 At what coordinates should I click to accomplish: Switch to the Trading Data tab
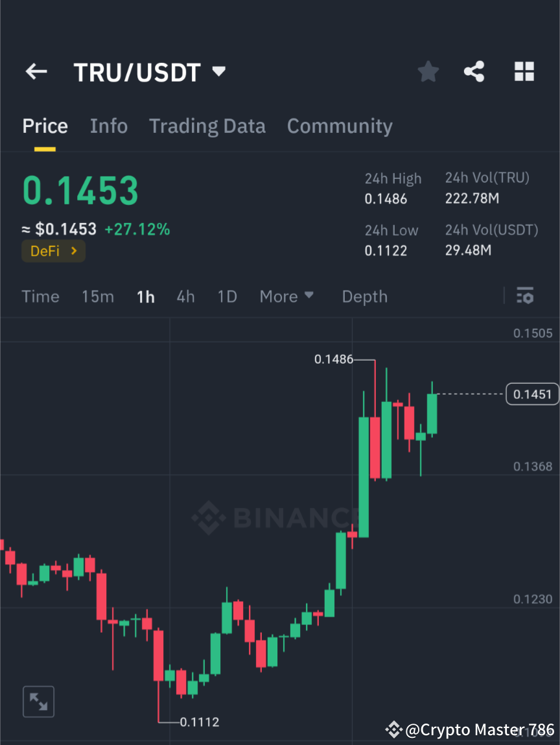pyautogui.click(x=207, y=126)
